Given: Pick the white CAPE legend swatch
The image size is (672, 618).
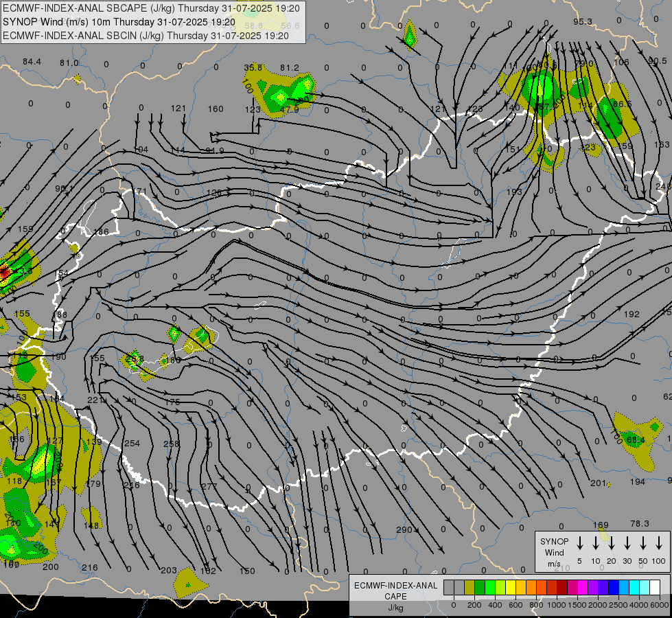Looking at the screenshot, I should (x=655, y=587).
